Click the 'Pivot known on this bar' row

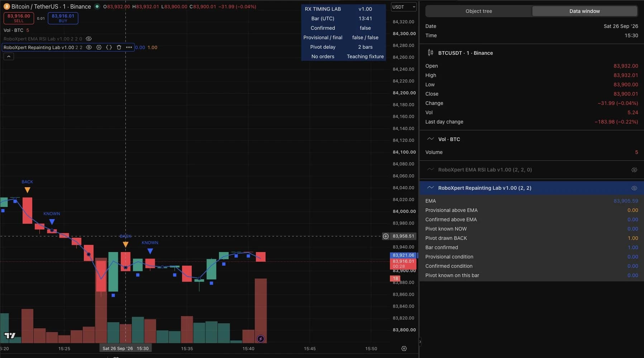pos(531,275)
